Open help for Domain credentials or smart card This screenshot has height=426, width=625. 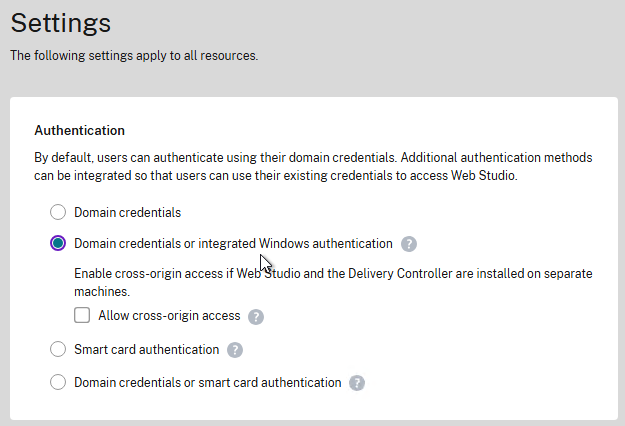click(x=357, y=382)
